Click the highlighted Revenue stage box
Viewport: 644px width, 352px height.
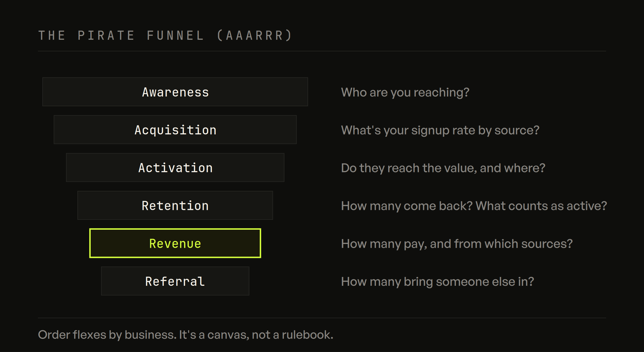tap(175, 243)
